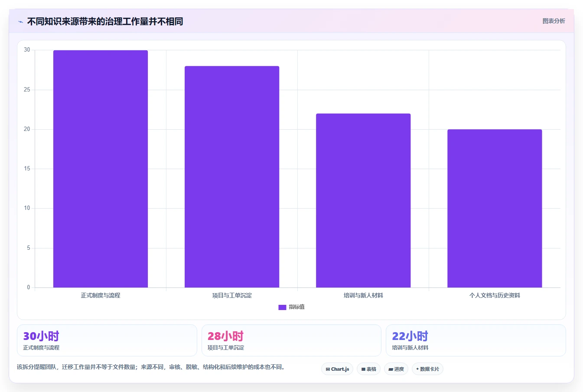Click 项目与工单沉淀 caption under 28小时
This screenshot has height=392, width=583.
pyautogui.click(x=226, y=348)
